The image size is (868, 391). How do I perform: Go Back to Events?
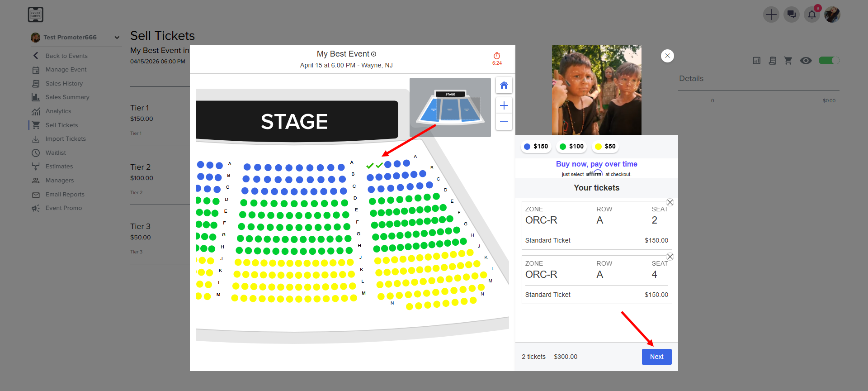click(66, 56)
